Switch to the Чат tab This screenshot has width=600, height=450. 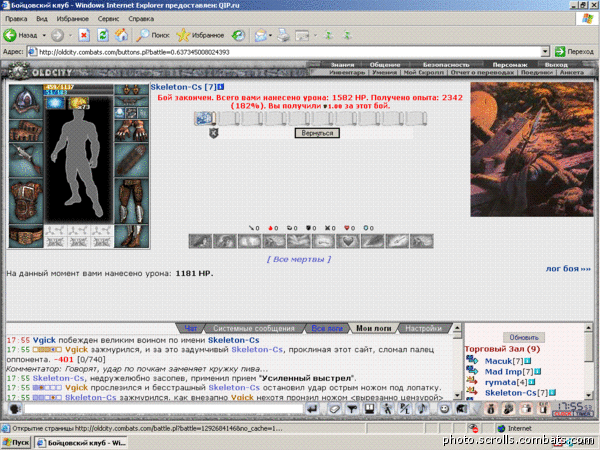[x=191, y=328]
